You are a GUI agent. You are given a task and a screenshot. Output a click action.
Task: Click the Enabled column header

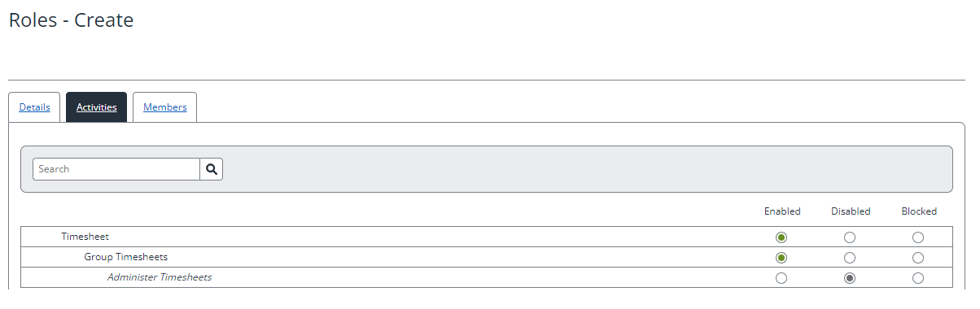click(782, 211)
